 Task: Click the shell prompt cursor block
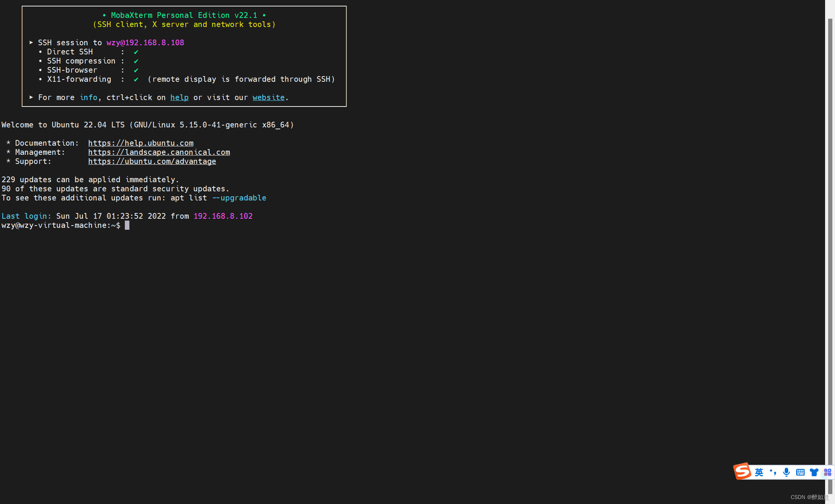127,225
